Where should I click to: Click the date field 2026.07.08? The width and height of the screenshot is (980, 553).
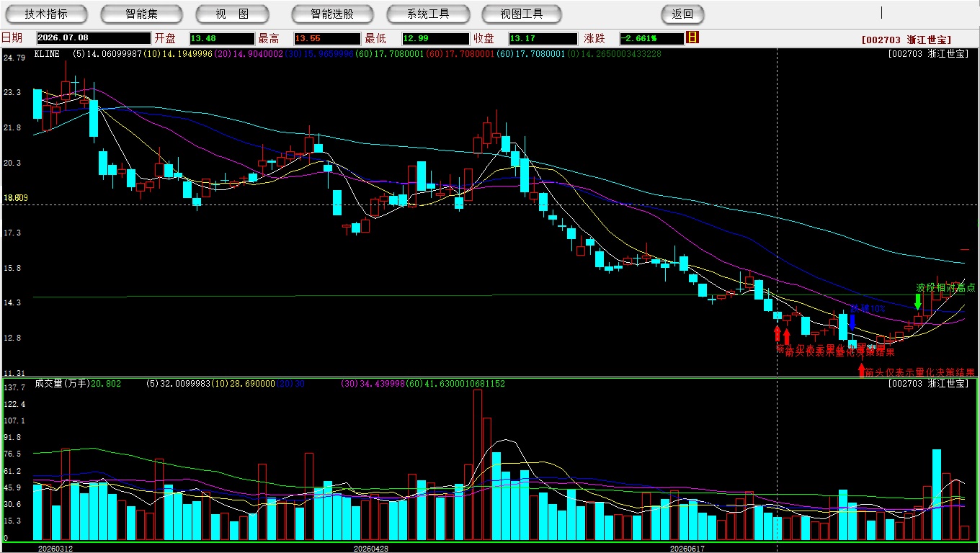93,38
